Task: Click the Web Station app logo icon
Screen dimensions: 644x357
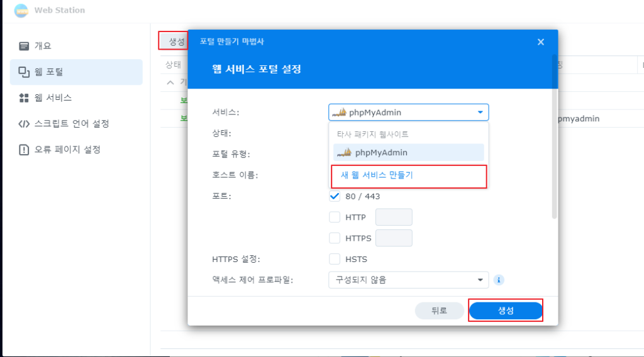Action: (21, 10)
